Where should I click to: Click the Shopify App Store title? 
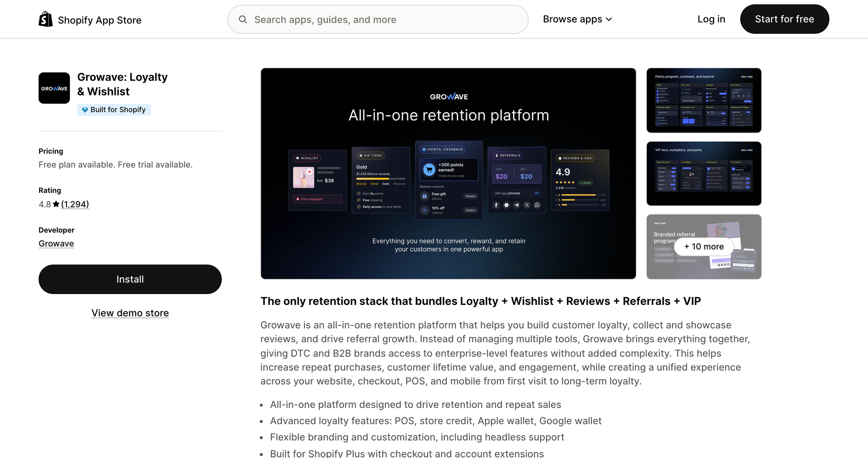tap(99, 20)
